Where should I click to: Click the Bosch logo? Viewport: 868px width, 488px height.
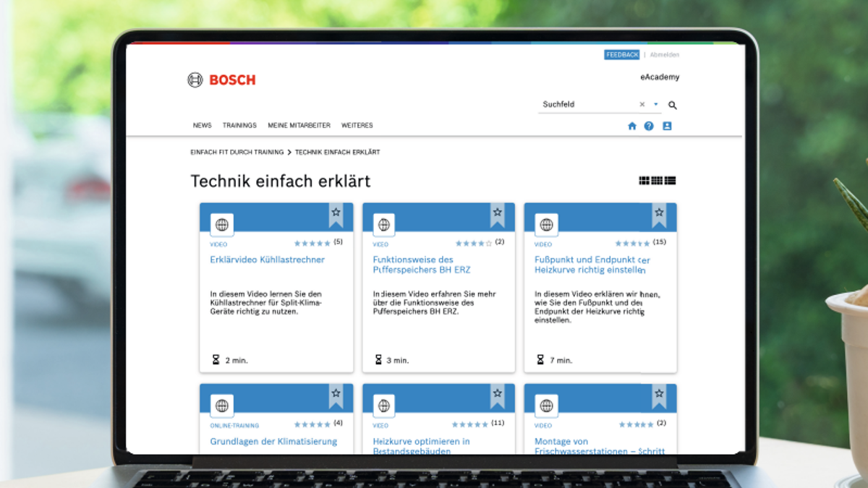click(221, 80)
